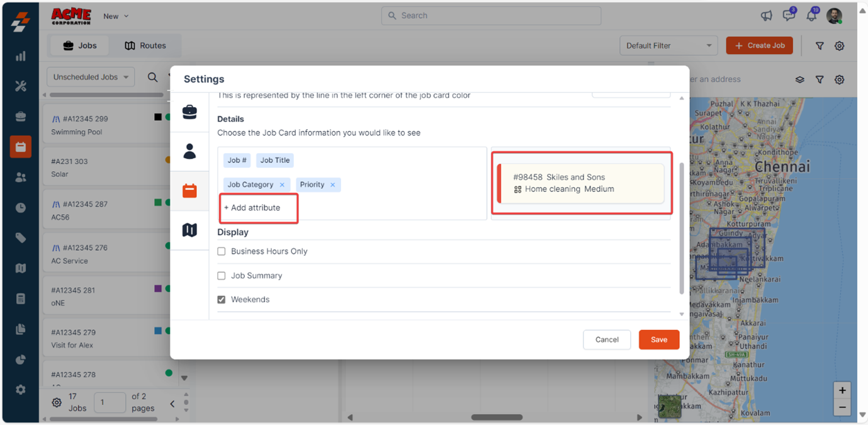Open the clock icon in left sidebar
868x425 pixels.
(21, 208)
